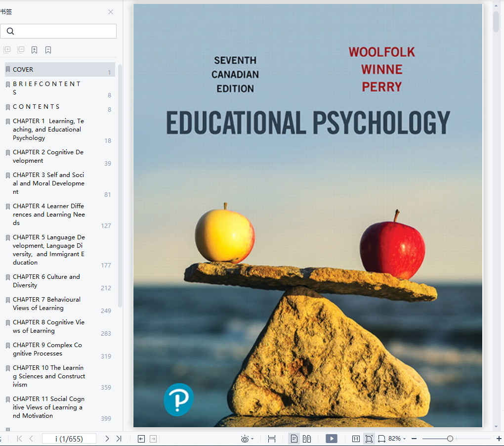Image resolution: width=504 pixels, height=446 pixels.
Task: Click page number 127 in the bookmark list
Action: point(106,226)
